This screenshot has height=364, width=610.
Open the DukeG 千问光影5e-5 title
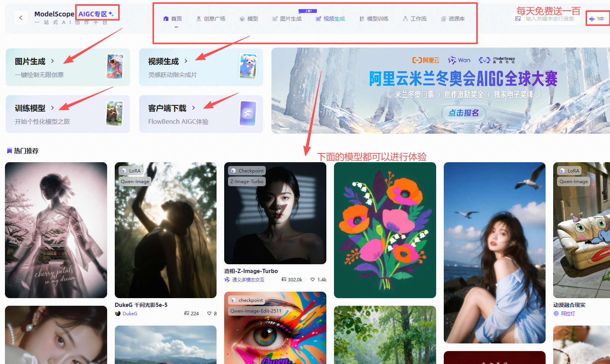pos(141,305)
